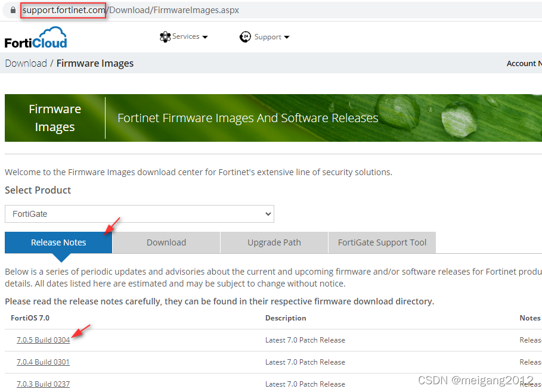Image resolution: width=542 pixels, height=392 pixels.
Task: Click the Notes column header
Action: click(x=530, y=318)
